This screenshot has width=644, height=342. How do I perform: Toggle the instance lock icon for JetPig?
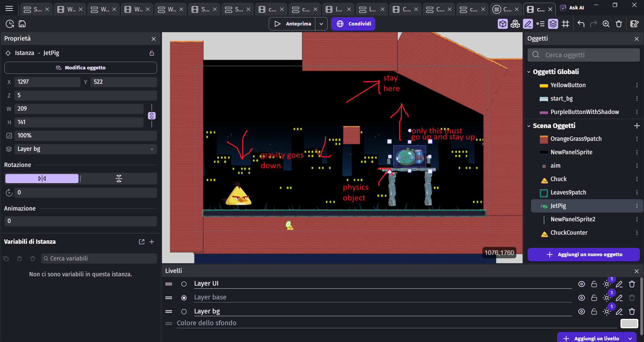(x=152, y=53)
